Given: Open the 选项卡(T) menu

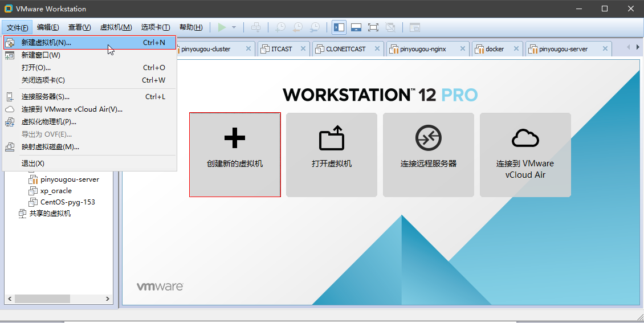Looking at the screenshot, I should (156, 27).
